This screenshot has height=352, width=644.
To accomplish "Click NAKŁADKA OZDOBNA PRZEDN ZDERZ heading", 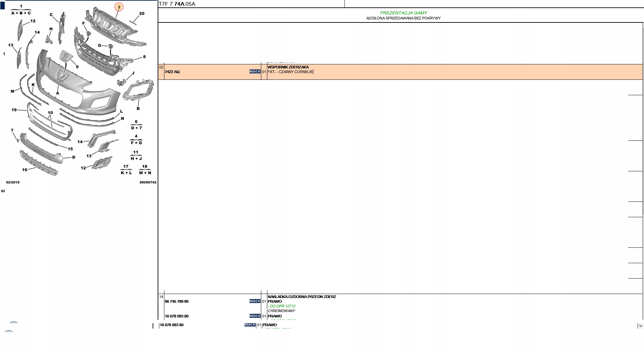I will coord(302,297).
